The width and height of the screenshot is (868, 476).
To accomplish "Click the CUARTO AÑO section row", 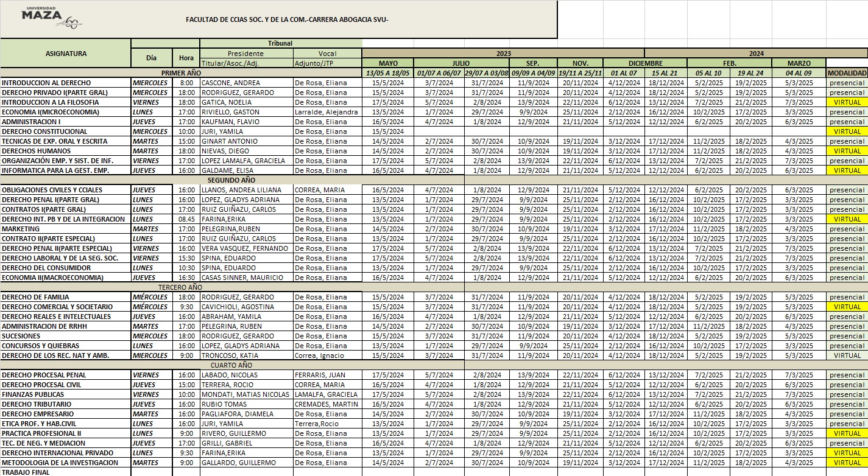I will [x=232, y=365].
